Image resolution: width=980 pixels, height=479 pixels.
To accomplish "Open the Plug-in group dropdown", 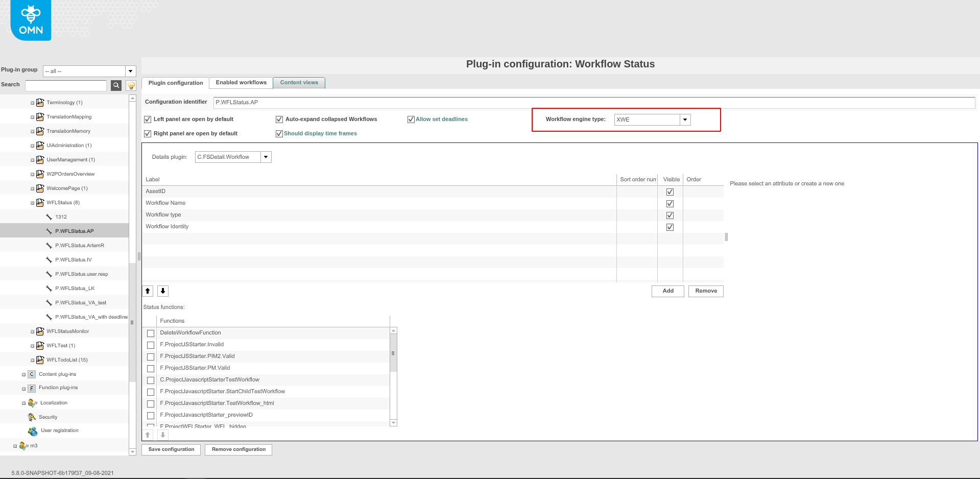I will 131,71.
